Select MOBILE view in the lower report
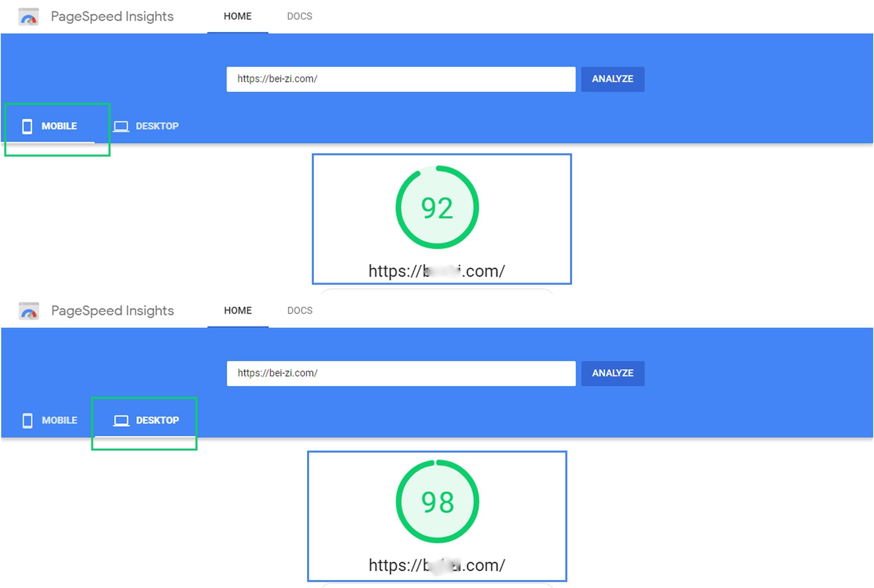Screen dimensions: 874x588 pyautogui.click(x=59, y=420)
